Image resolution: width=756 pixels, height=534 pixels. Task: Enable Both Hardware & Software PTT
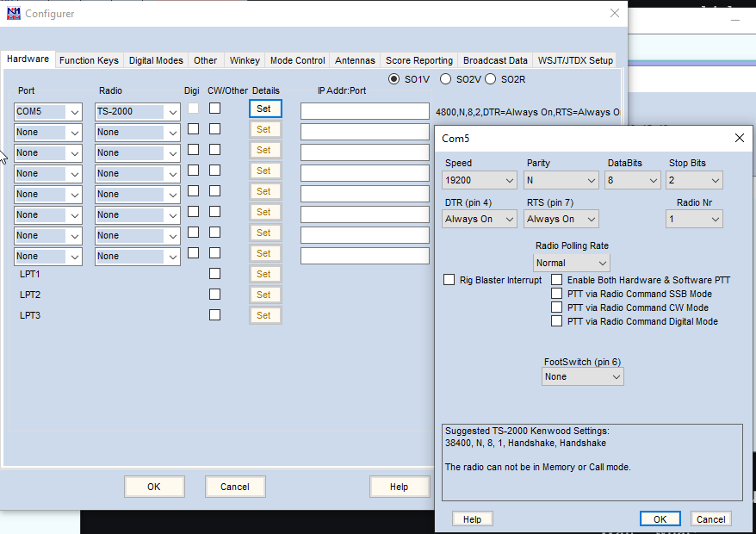tap(557, 279)
